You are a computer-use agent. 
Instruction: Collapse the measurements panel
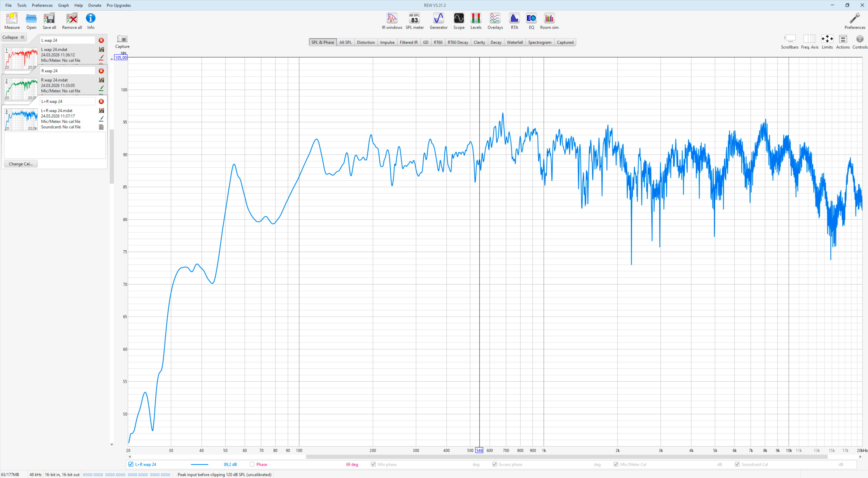pyautogui.click(x=14, y=37)
